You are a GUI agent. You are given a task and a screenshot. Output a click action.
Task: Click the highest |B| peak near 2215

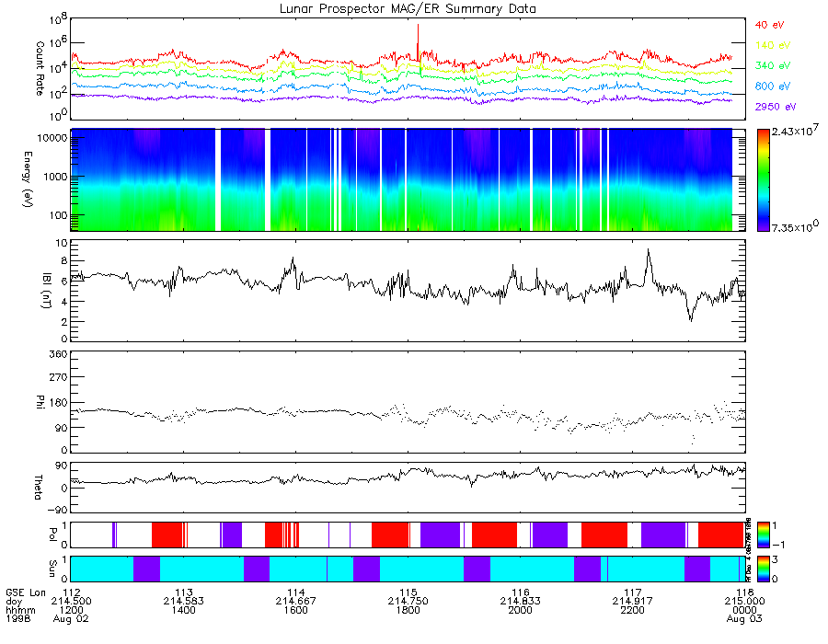(649, 251)
